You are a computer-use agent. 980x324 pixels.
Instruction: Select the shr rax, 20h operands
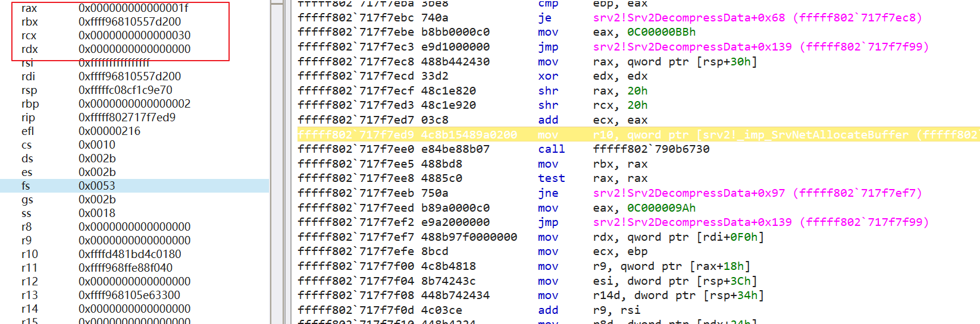pos(621,91)
